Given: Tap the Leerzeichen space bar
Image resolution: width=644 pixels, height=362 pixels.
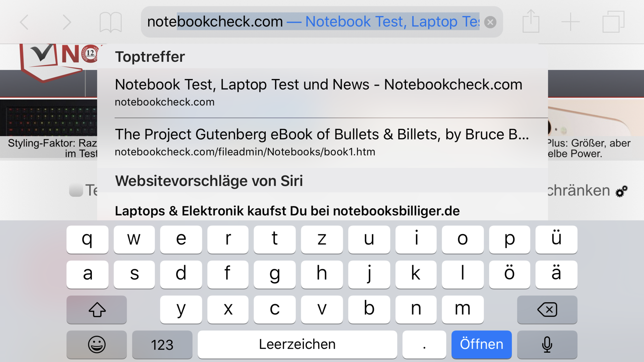Looking at the screenshot, I should tap(297, 344).
